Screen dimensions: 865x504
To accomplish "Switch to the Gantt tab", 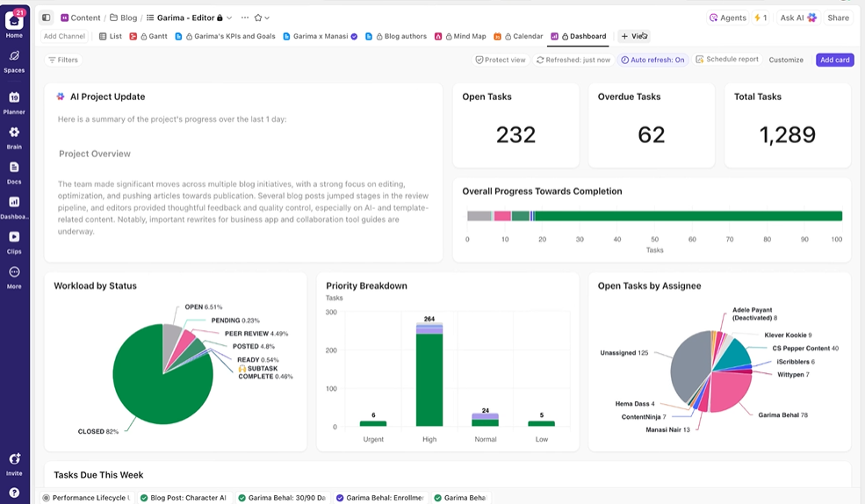I will (x=152, y=36).
